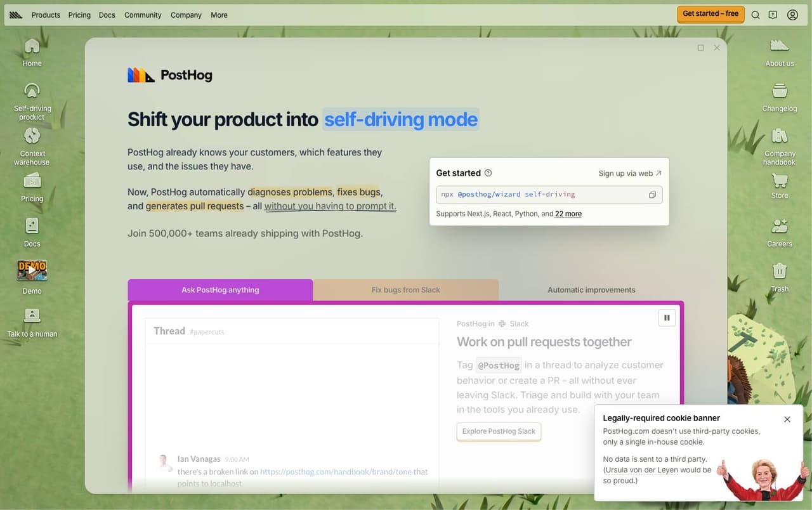
Task: Click the npx command code field
Action: 549,195
